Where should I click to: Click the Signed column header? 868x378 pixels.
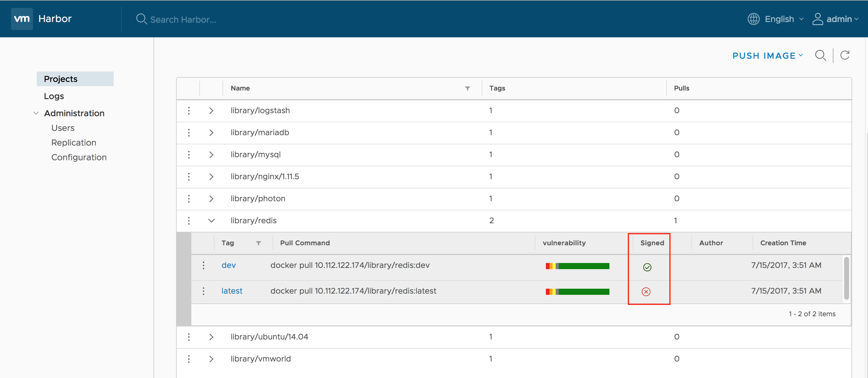coord(652,243)
